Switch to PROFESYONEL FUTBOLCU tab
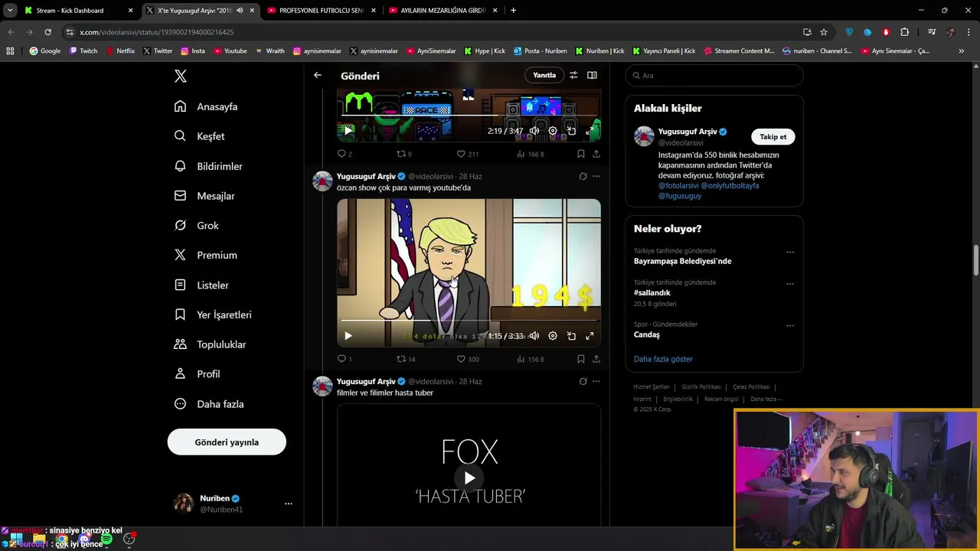 coord(322,11)
